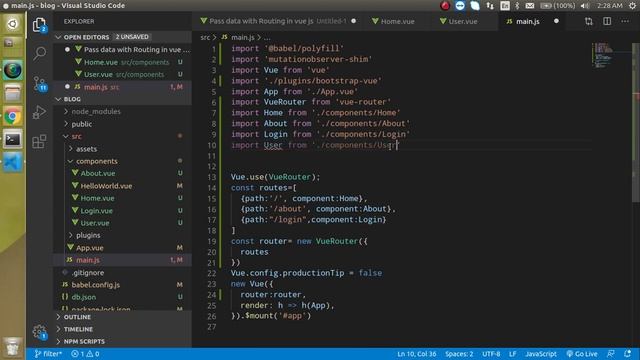
Task: Click the Open Changes icon in editor toolbar
Action: 588,21
